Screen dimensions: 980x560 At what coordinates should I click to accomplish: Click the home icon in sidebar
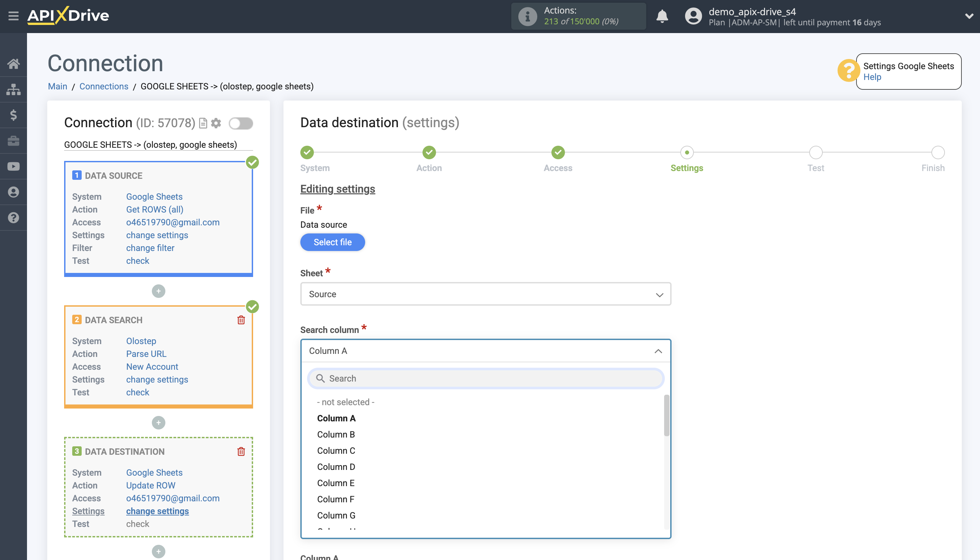(13, 63)
